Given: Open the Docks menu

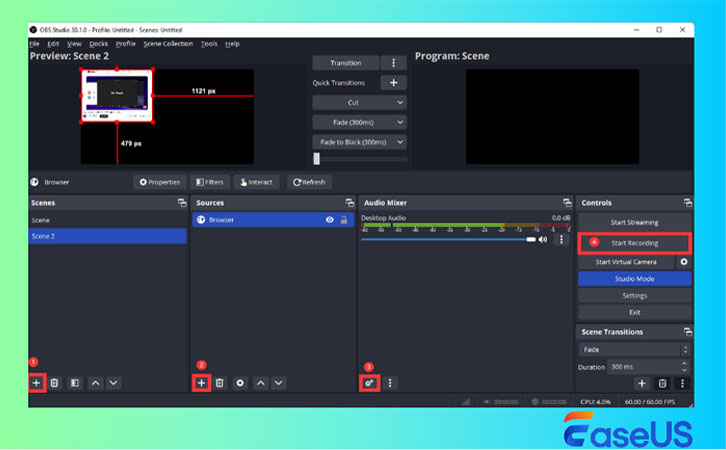Looking at the screenshot, I should pyautogui.click(x=99, y=44).
